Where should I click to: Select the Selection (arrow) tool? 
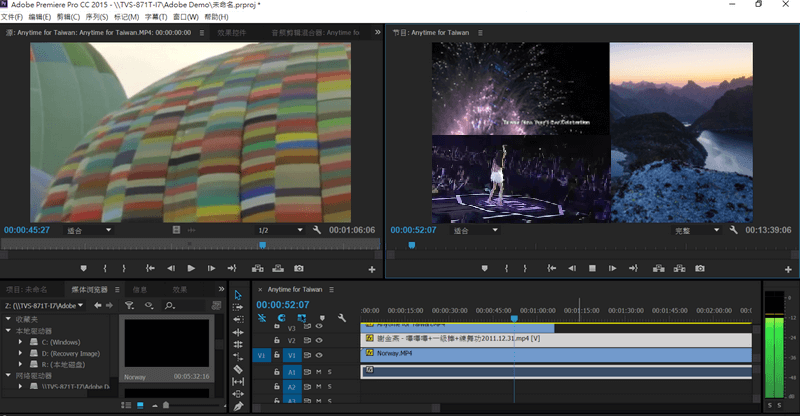tap(238, 295)
